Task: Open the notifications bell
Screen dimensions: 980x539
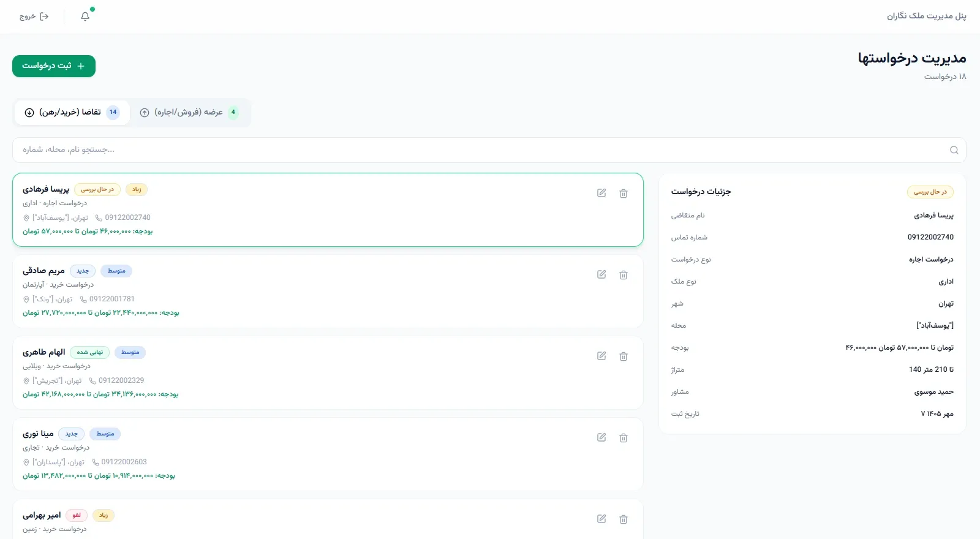Action: (x=85, y=17)
